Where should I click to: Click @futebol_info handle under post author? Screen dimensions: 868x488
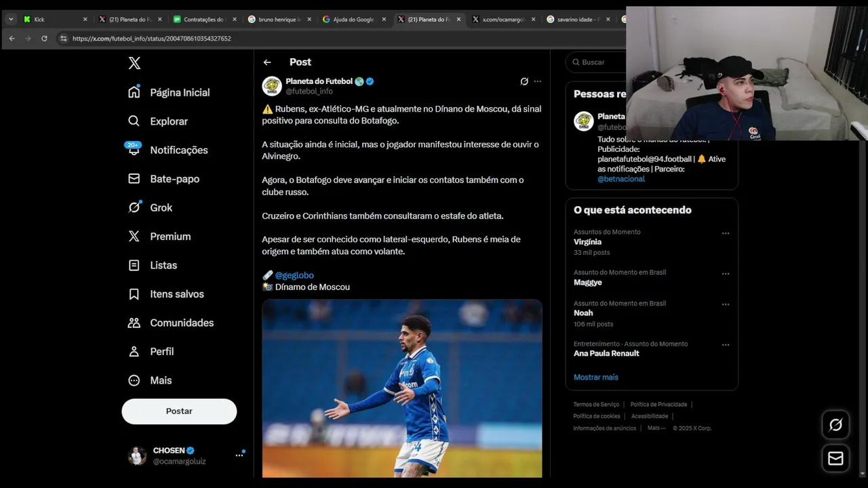coord(309,91)
